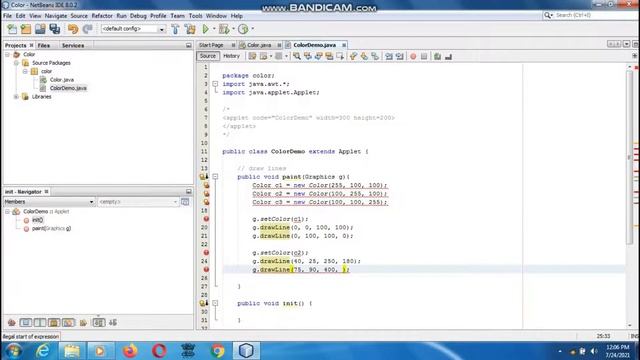
Task: Click the Last Edit icon in editor toolbar
Action: coord(252,56)
